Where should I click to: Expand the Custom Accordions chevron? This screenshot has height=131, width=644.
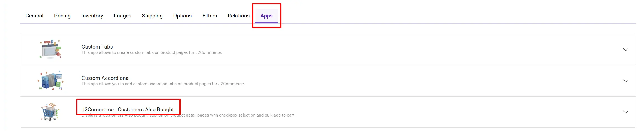(625, 81)
